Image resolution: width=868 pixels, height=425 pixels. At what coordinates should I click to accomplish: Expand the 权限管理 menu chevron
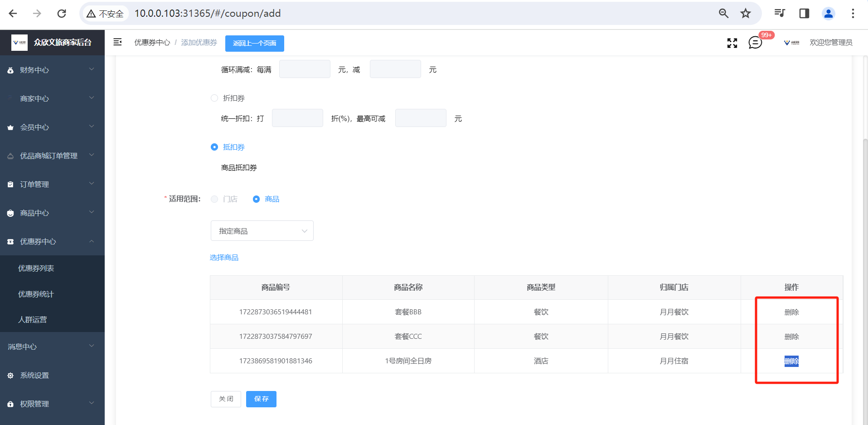click(92, 403)
